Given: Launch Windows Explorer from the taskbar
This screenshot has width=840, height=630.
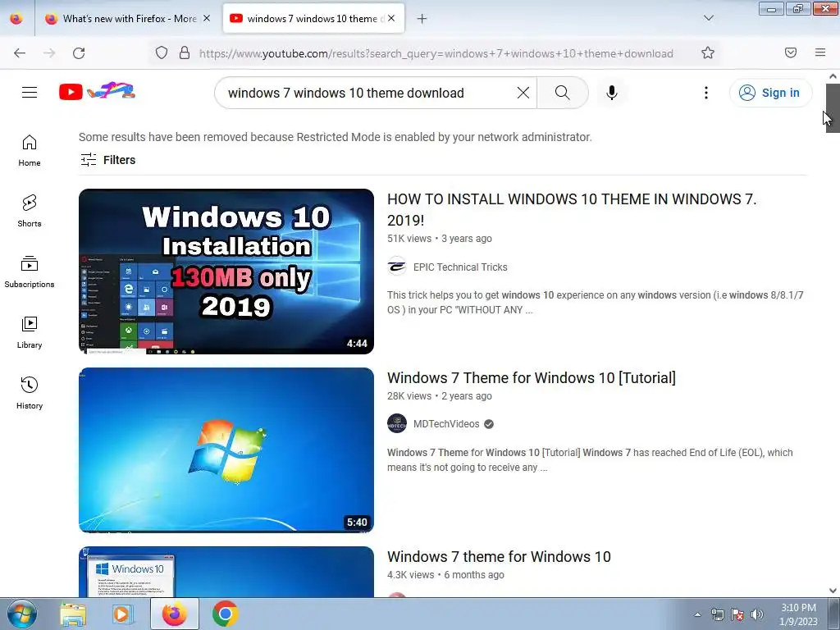Looking at the screenshot, I should pos(73,614).
